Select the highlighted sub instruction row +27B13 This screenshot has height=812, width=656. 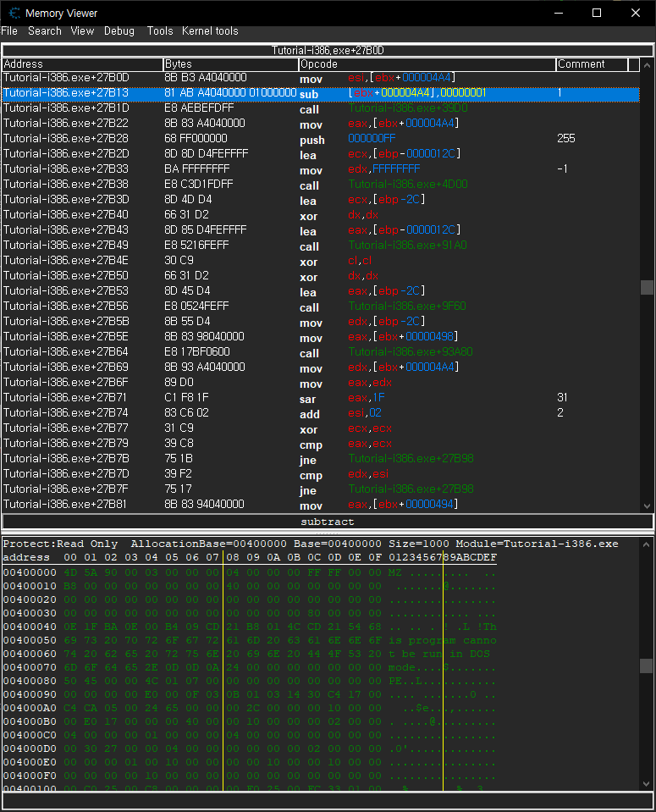tap(321, 93)
